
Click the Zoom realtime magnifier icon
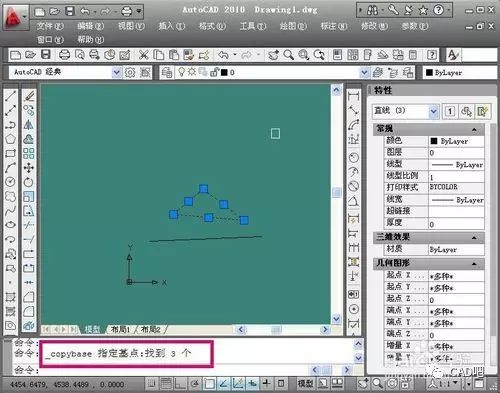pyautogui.click(x=289, y=54)
